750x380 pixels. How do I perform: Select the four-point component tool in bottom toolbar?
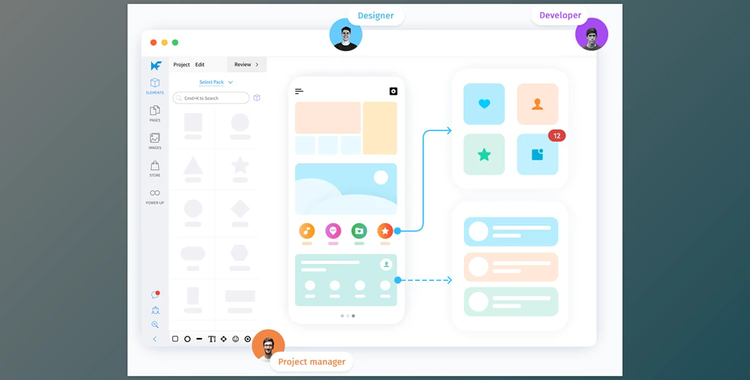[223, 339]
